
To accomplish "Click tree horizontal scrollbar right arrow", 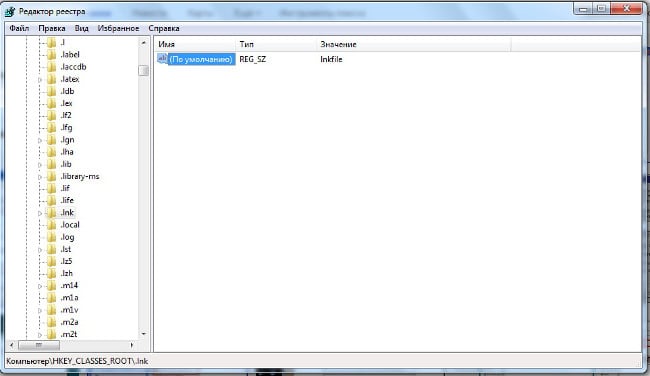I will tap(131, 345).
